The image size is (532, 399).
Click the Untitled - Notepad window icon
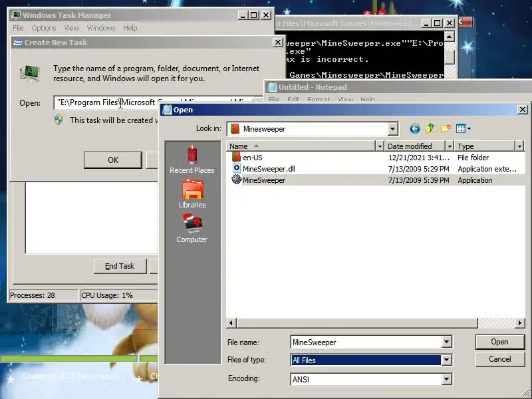[272, 87]
